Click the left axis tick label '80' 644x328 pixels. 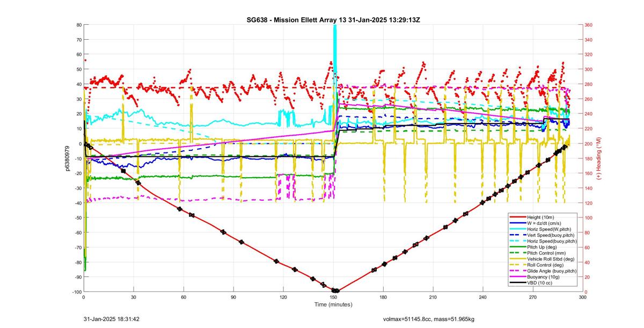78,25
